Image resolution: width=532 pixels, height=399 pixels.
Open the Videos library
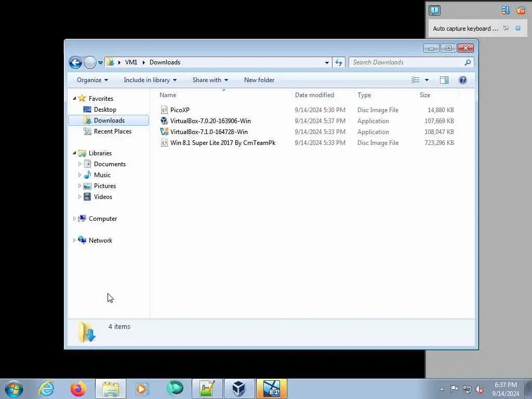coord(103,197)
